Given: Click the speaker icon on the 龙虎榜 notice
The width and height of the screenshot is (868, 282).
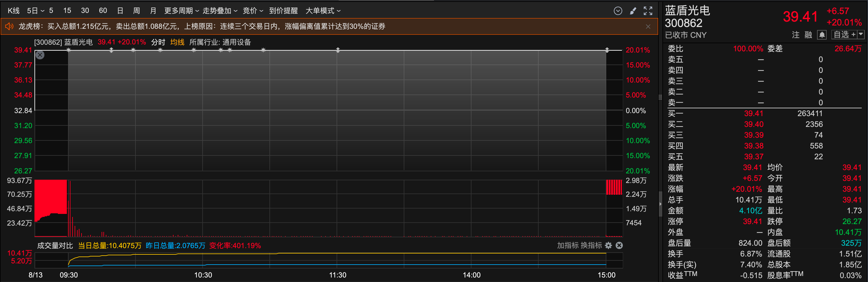Looking at the screenshot, I should [x=9, y=26].
